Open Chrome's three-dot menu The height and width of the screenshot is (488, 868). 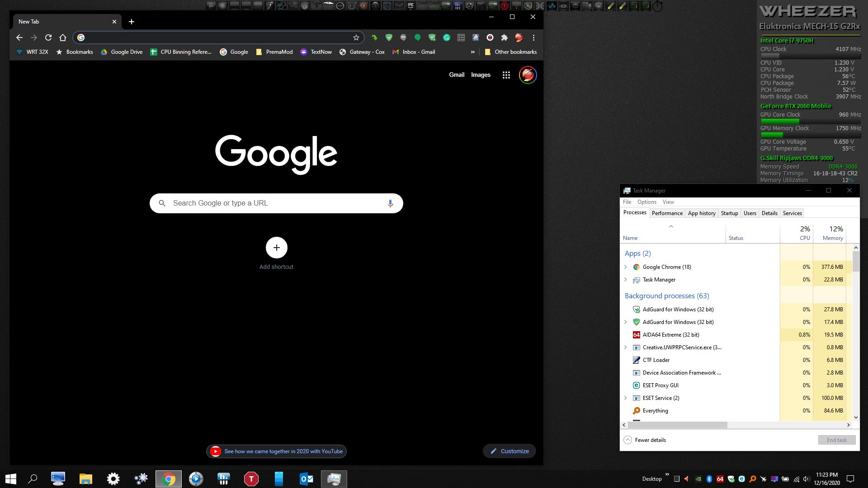pyautogui.click(x=533, y=38)
